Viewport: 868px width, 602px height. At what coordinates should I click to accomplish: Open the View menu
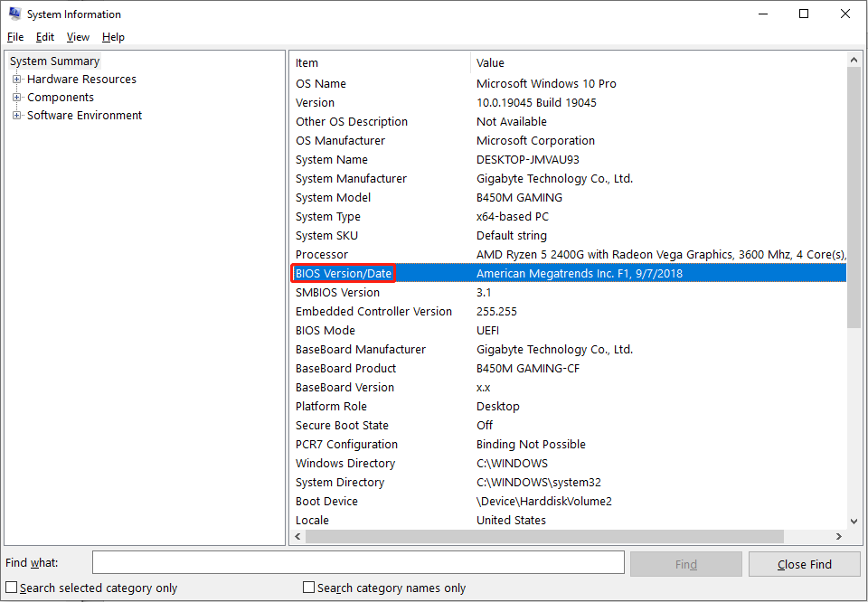point(77,37)
